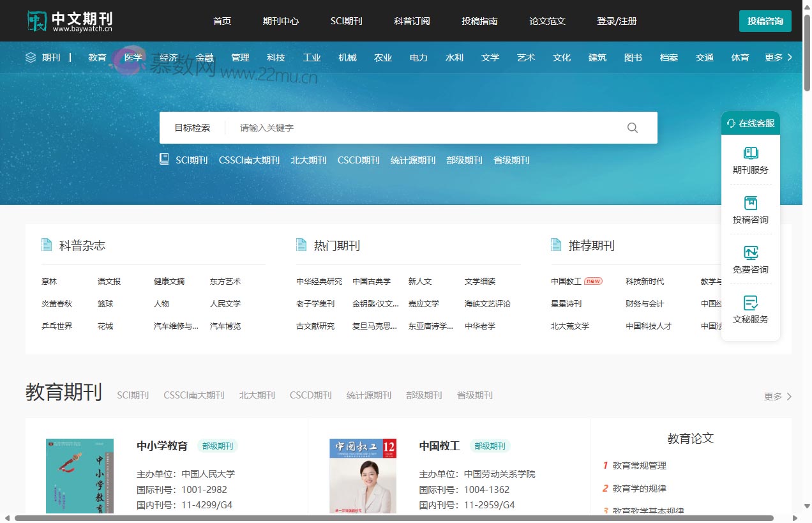Viewport: 812px width, 523px height.
Task: Go to the 投稿指南 menu item
Action: pos(479,21)
